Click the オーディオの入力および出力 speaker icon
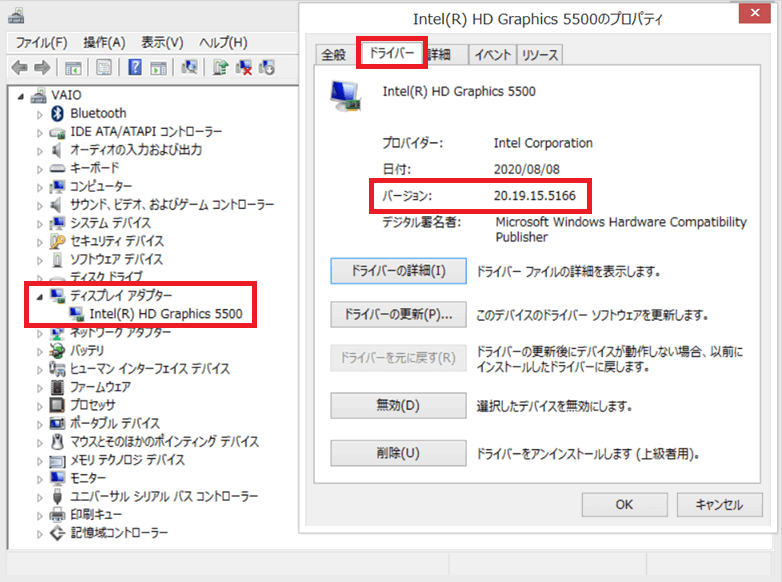782x582 pixels. click(56, 150)
